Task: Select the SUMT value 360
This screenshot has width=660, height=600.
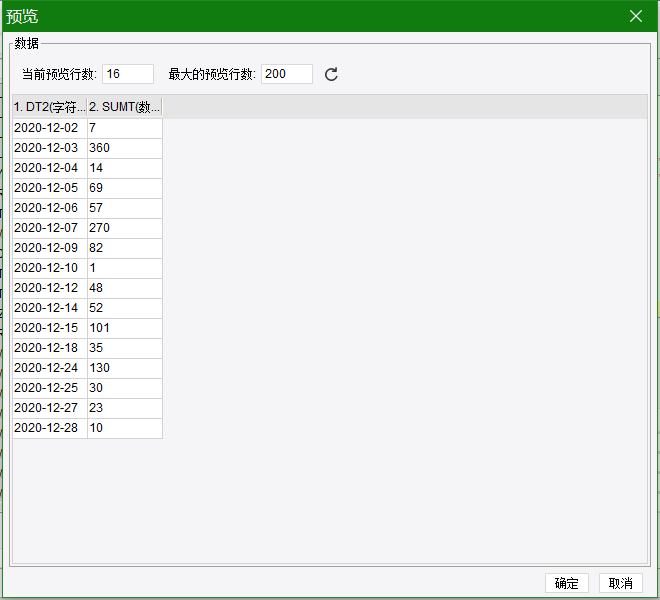Action: [x=125, y=148]
